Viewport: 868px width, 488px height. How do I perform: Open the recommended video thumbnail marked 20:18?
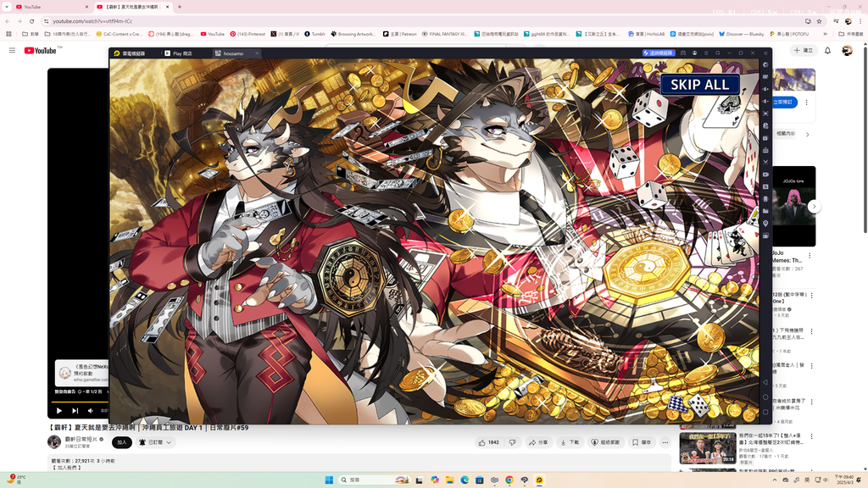[708, 448]
